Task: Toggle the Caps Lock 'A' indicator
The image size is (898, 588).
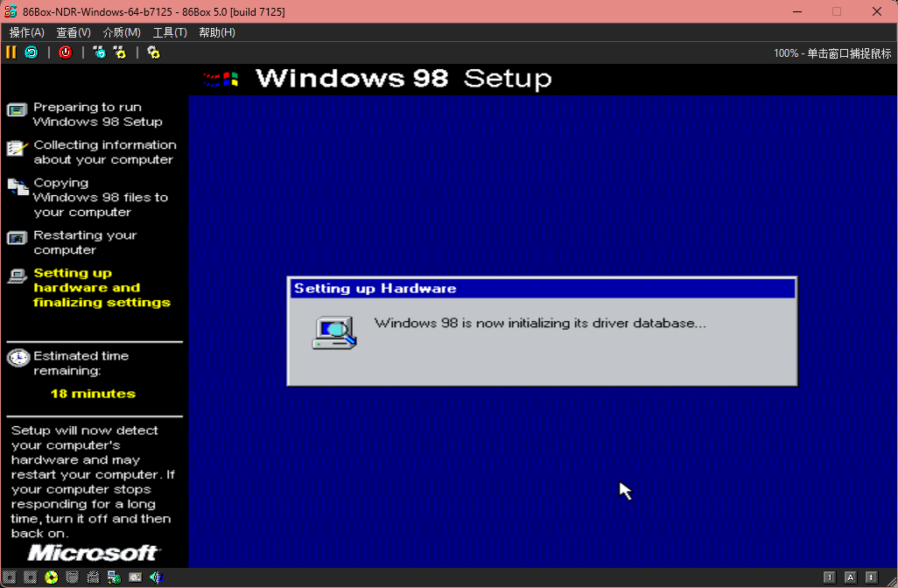Action: [851, 577]
